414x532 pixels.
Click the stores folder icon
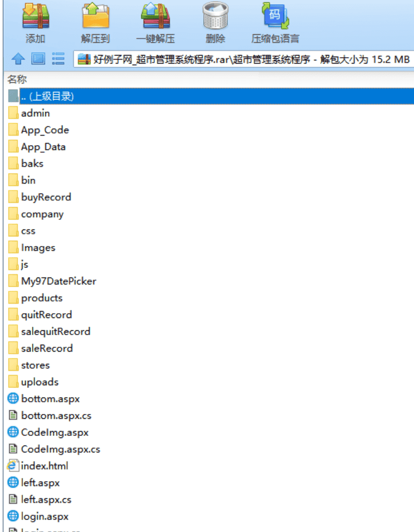(13, 365)
